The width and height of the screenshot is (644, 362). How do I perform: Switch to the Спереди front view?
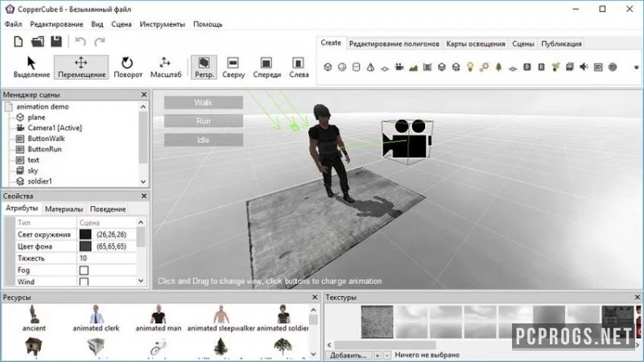coord(267,68)
